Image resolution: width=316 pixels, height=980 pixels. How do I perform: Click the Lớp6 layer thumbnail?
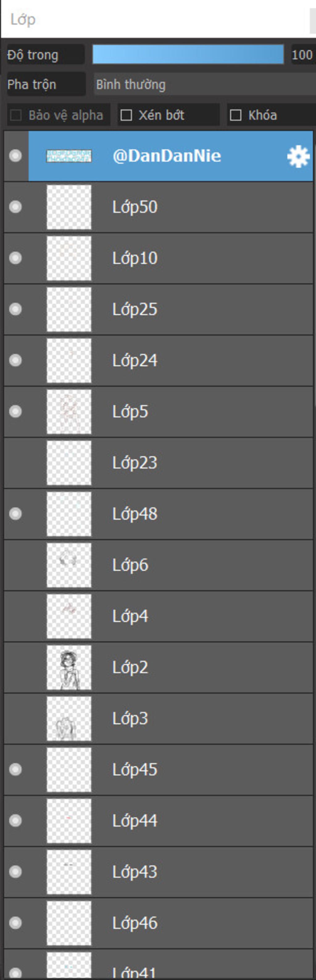pyautogui.click(x=69, y=565)
